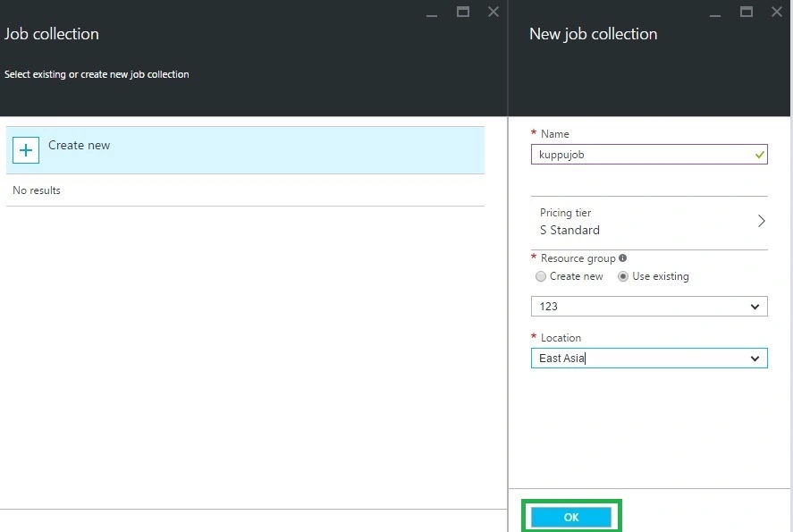793x532 pixels.
Task: Maximize the New job collection blade
Action: pos(747,12)
